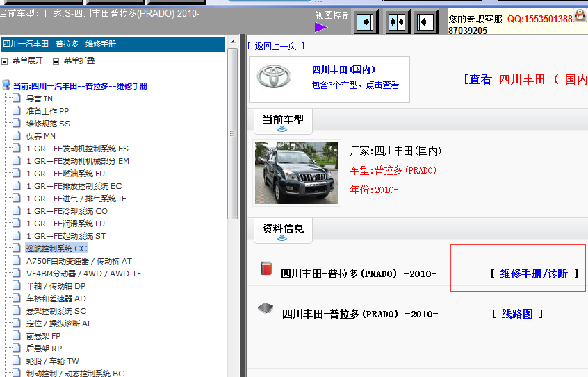The width and height of the screenshot is (588, 377).
Task: Click the Prado vehicle photo thumbnail
Action: pos(297,173)
